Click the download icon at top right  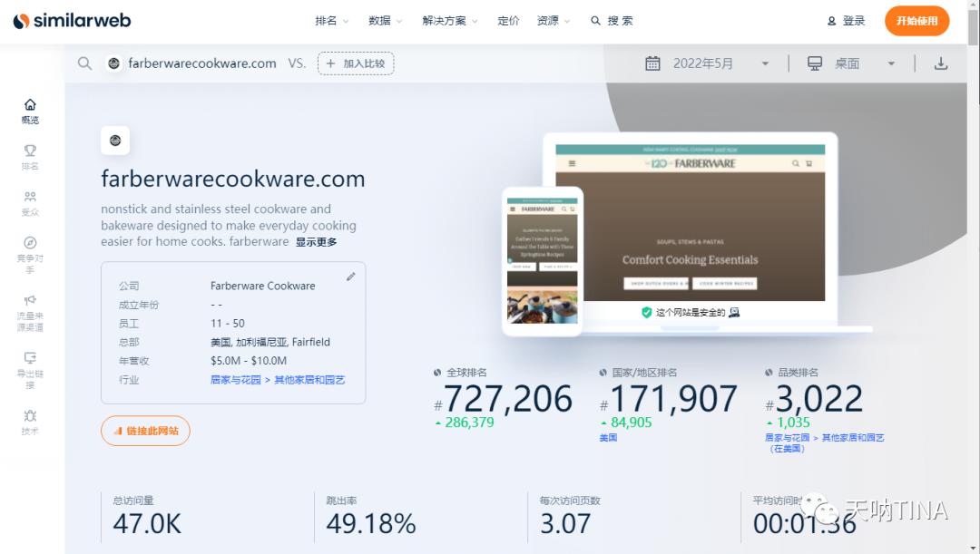tap(941, 63)
